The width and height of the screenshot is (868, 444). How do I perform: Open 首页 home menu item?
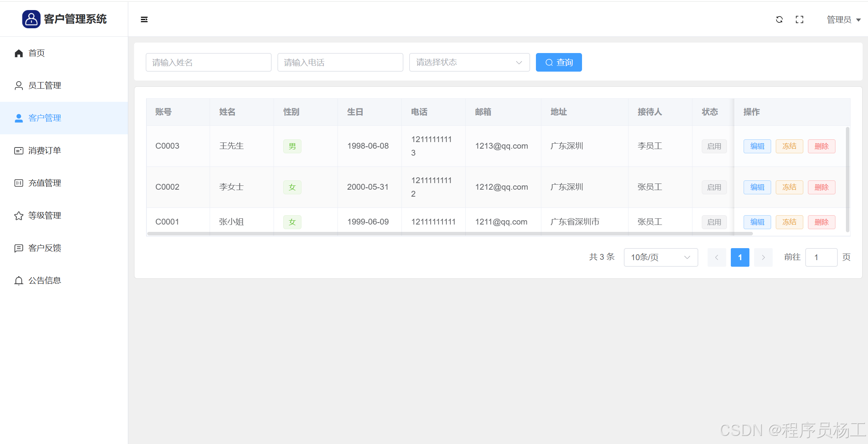[x=36, y=53]
